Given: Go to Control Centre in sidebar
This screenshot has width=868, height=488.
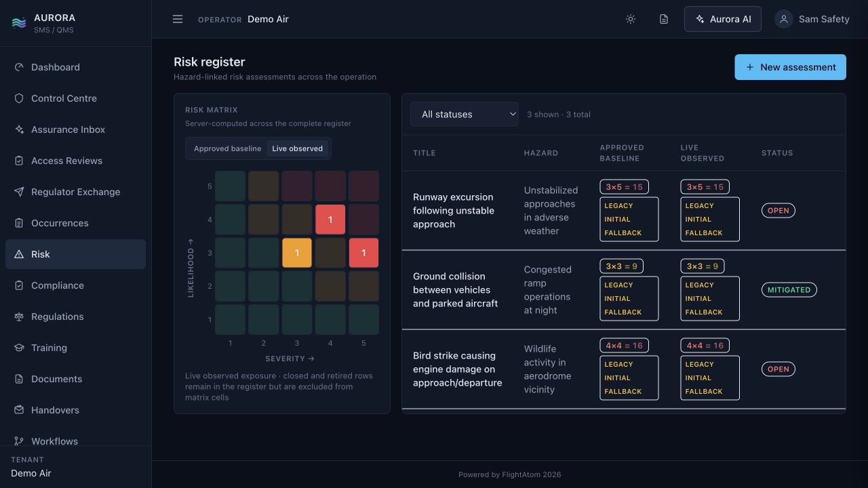Looking at the screenshot, I should (x=75, y=98).
